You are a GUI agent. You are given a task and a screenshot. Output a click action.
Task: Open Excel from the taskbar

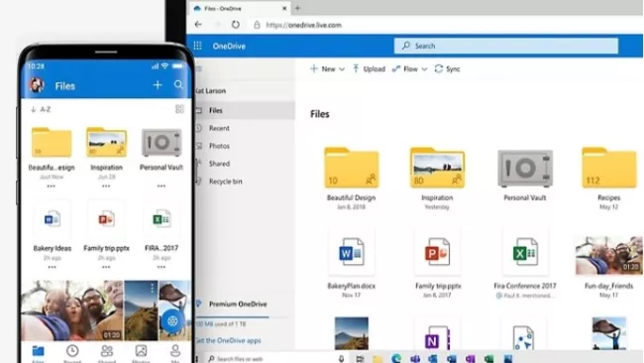pos(488,359)
